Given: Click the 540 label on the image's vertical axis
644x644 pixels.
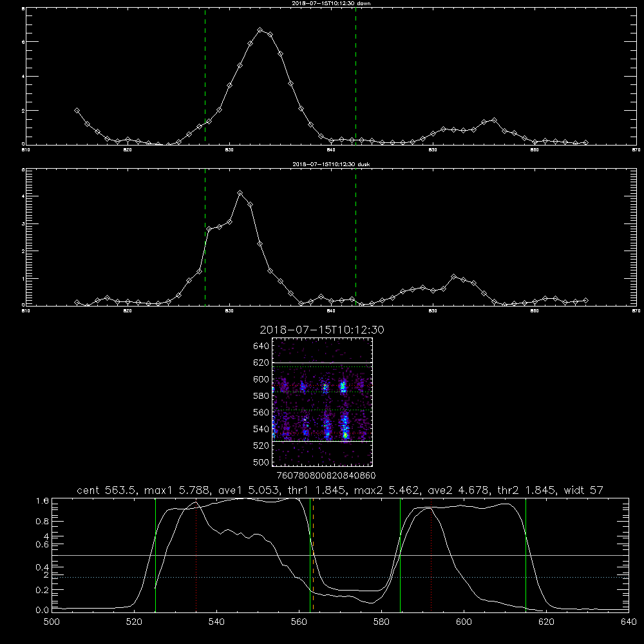Looking at the screenshot, I should (x=261, y=429).
